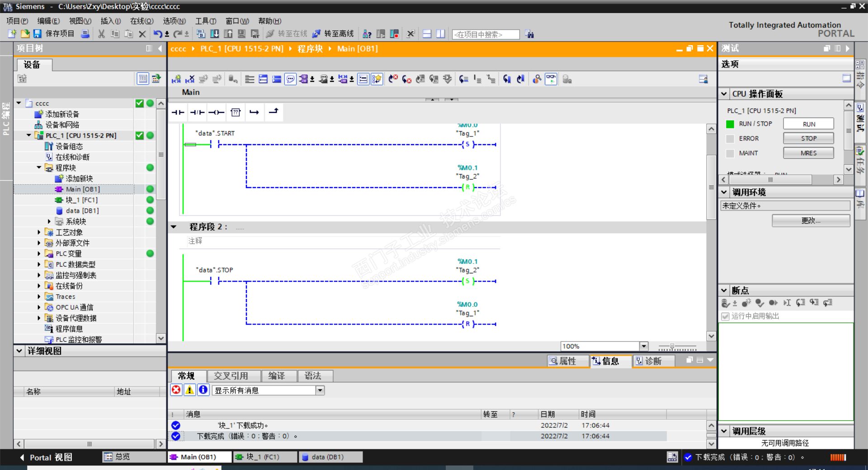Close all networks with the editor icon
Viewport: 868px width, 470px height.
(277, 79)
